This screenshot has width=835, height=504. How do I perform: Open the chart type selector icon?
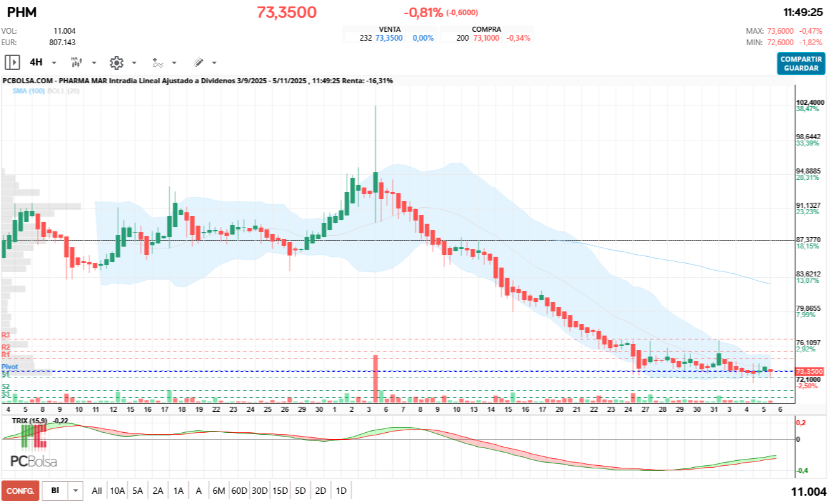click(76, 62)
